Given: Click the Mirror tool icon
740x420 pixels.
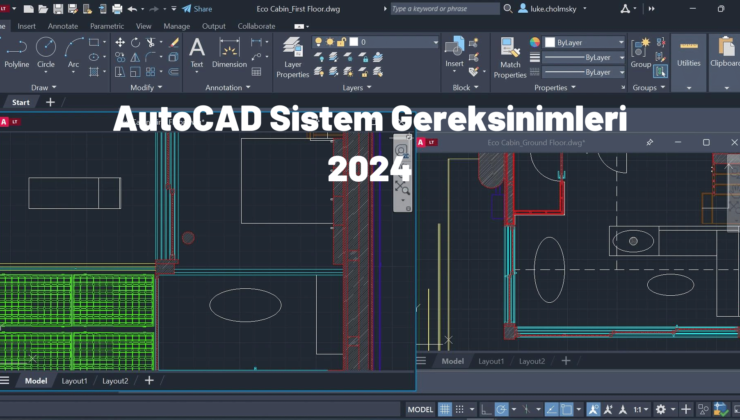Looking at the screenshot, I should click(x=135, y=57).
